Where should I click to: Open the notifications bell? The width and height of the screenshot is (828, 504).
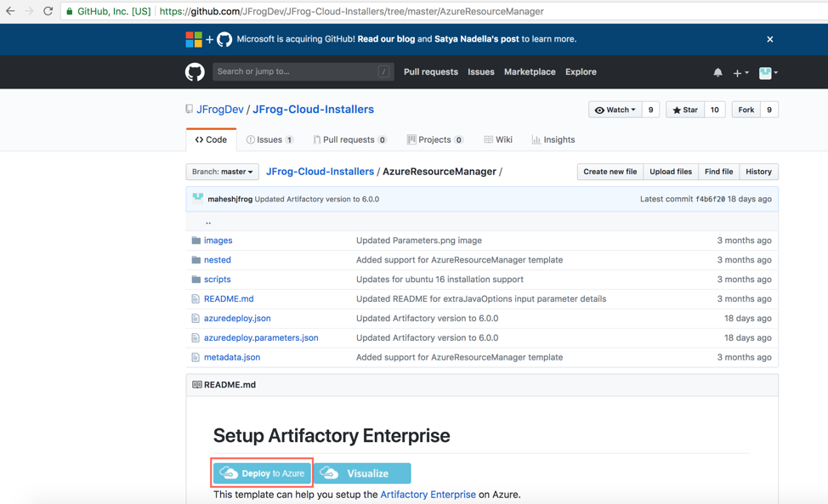coord(717,72)
